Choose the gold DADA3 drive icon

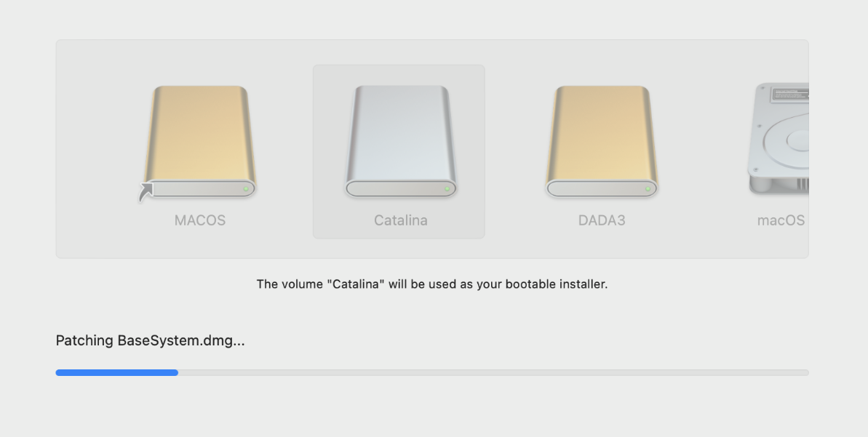(x=602, y=138)
